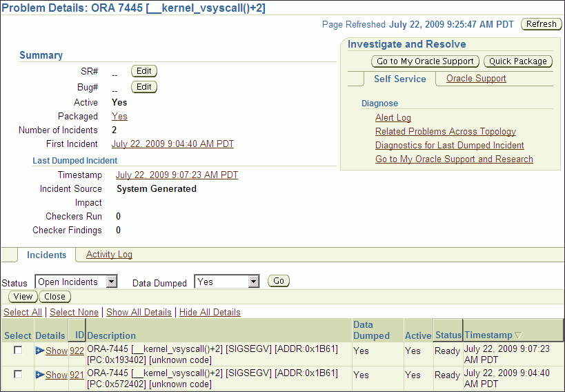Open the Alert Log link
This screenshot has height=392, width=565.
click(393, 118)
